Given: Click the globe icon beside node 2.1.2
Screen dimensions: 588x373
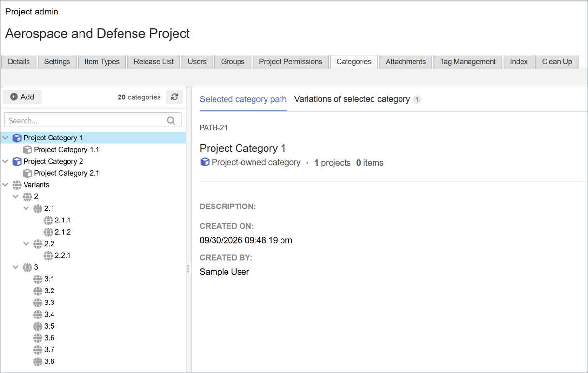Looking at the screenshot, I should (48, 232).
